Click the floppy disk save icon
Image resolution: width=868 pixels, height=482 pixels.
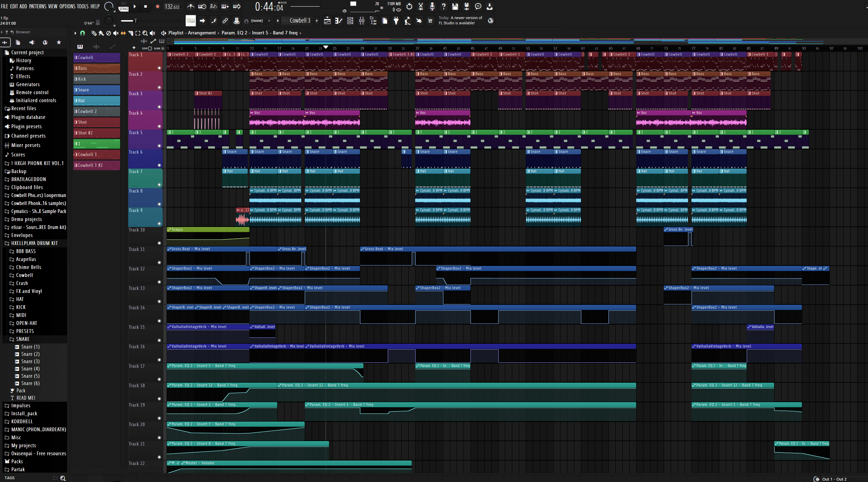tap(455, 6)
